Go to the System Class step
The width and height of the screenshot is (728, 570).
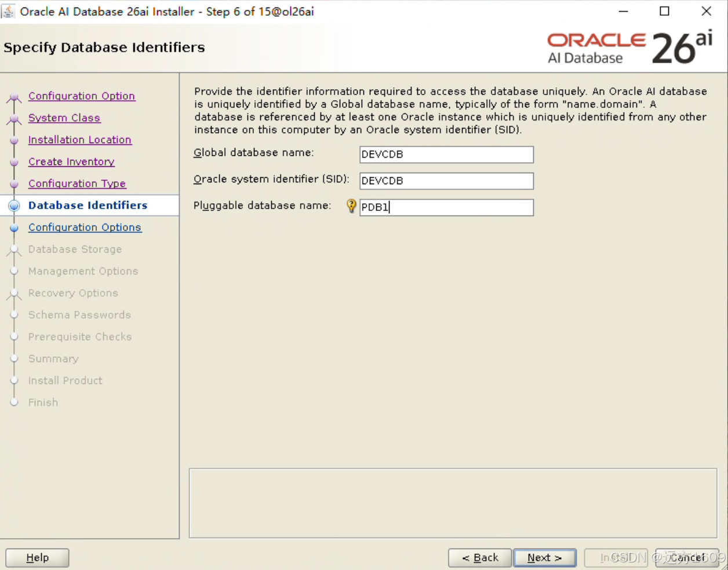point(64,118)
